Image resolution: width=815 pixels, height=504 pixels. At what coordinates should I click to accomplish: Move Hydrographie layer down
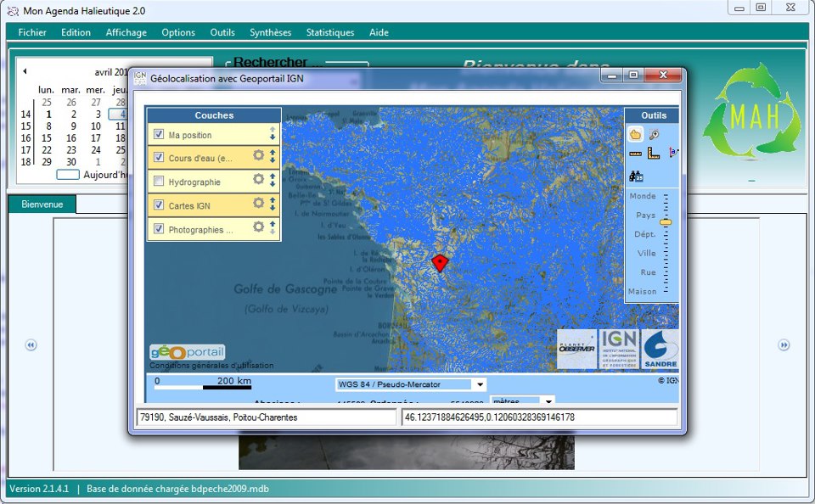(273, 184)
